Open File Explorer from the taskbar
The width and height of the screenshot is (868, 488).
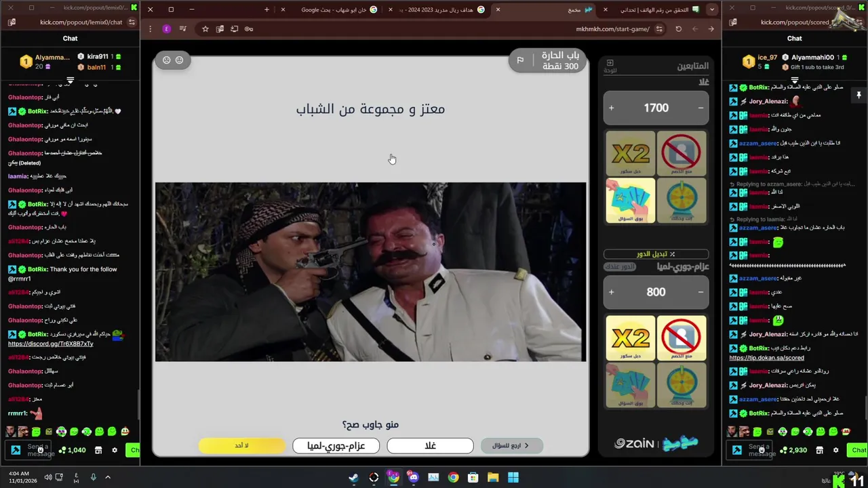pos(493,478)
